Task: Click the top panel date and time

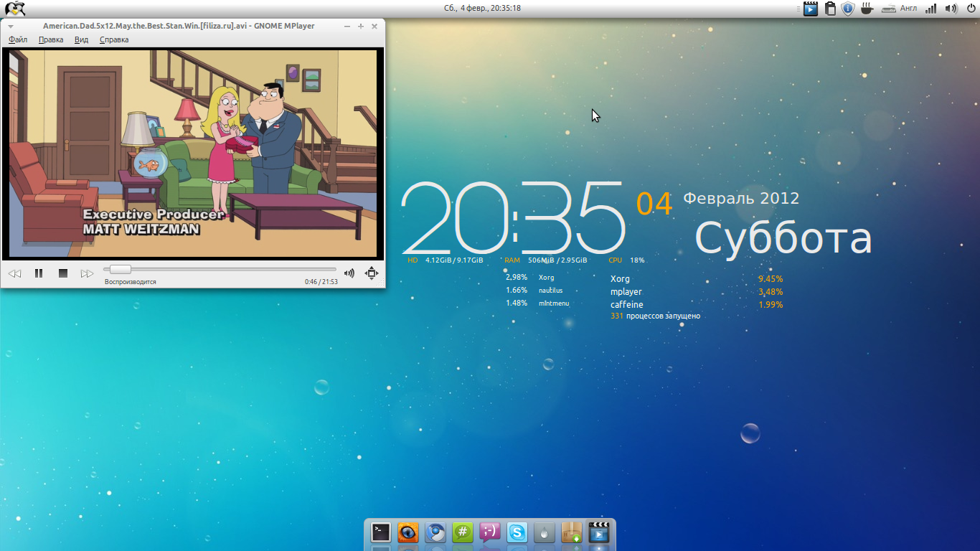Action: click(x=482, y=9)
